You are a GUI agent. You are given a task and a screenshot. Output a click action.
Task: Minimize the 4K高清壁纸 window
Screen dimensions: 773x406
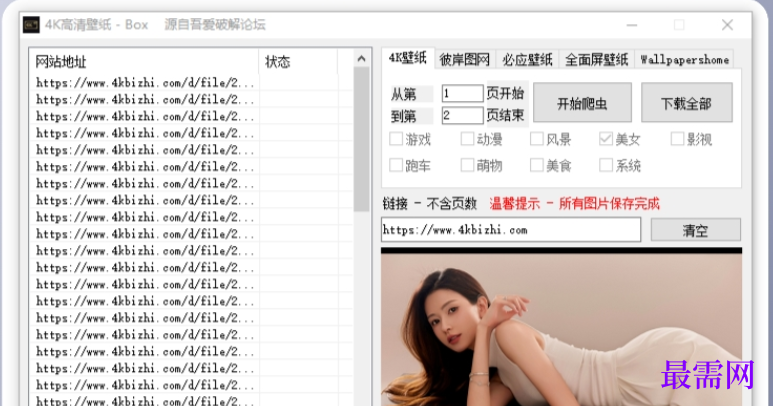[x=632, y=25]
